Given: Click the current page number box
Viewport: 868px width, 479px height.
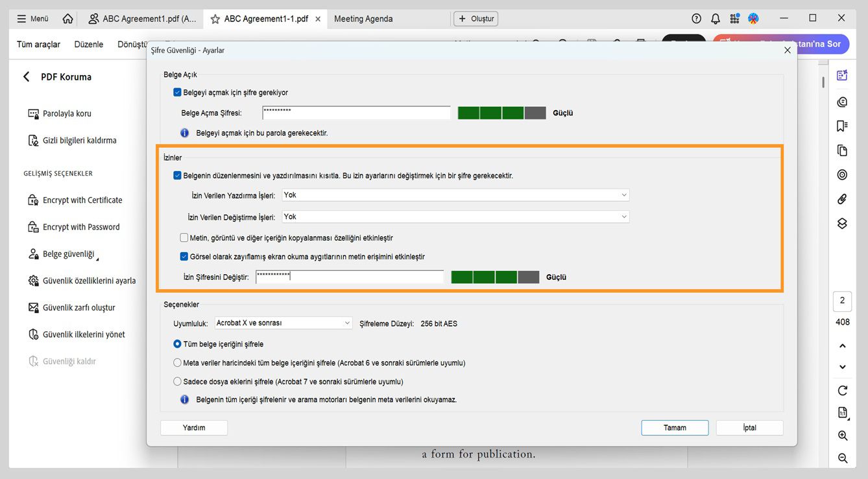Looking at the screenshot, I should click(x=842, y=301).
